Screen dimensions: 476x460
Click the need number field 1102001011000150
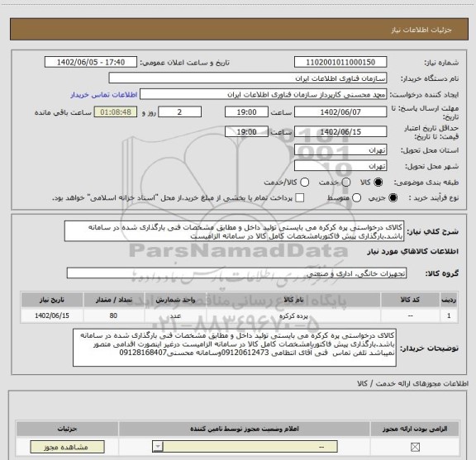pyautogui.click(x=340, y=62)
